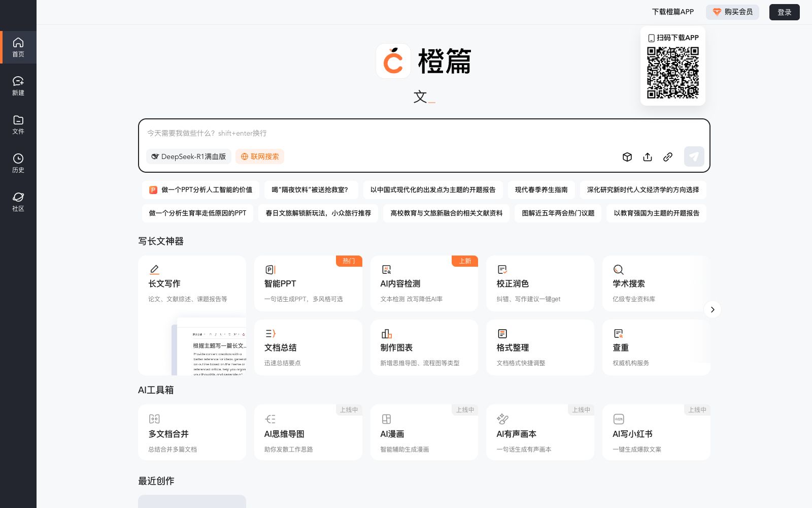Click the 智能辅助生成漫画 description text

405,450
